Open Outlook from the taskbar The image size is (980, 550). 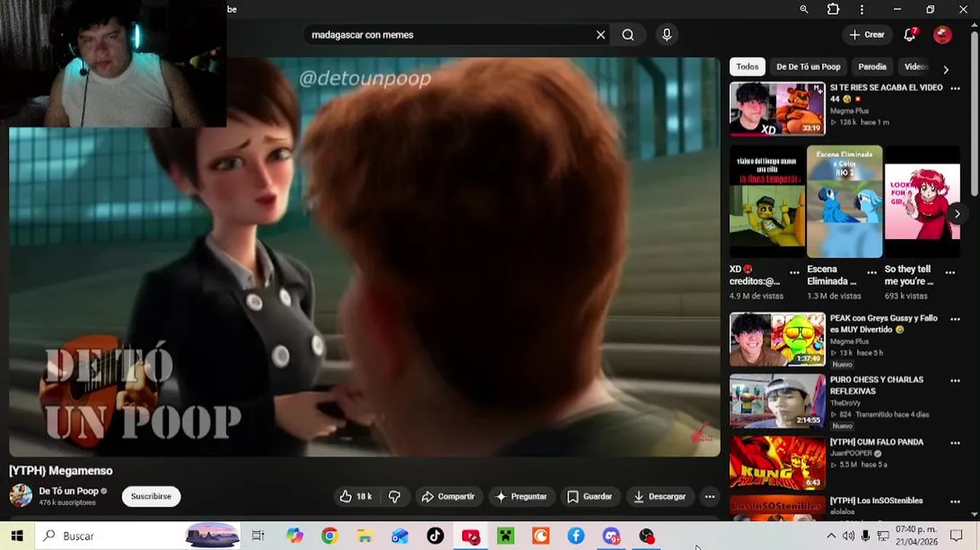tap(400, 536)
